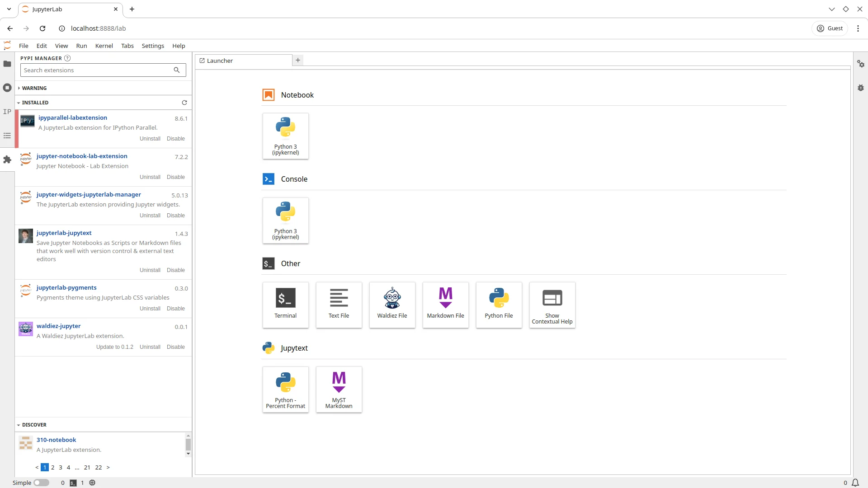Open Table of Contents sidebar icon
868x488 pixels.
pos(7,136)
